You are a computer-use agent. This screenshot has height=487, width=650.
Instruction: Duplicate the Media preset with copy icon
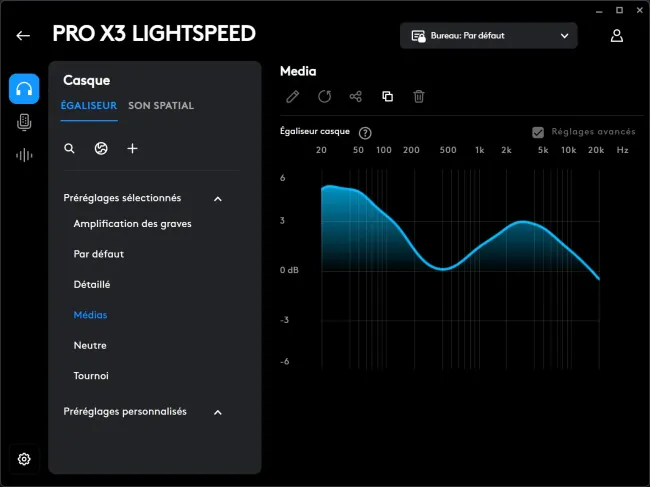click(x=387, y=97)
